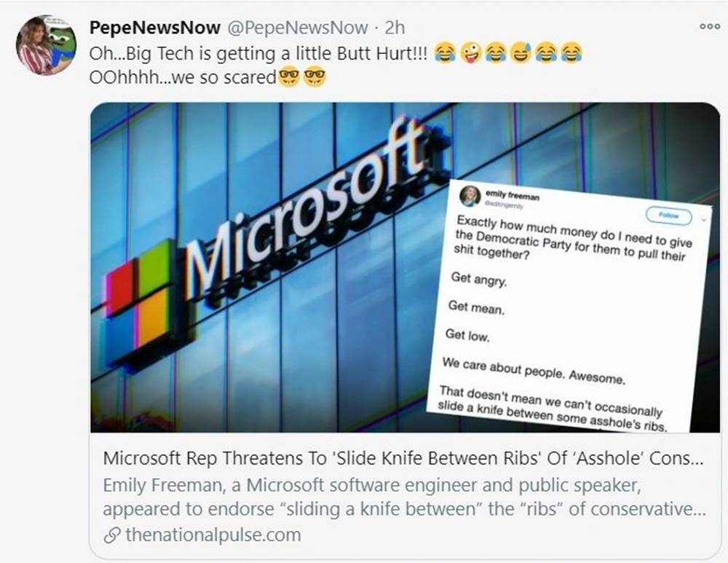
Task: Click the 'Big Tech is getting' tweet text
Action: 258,53
